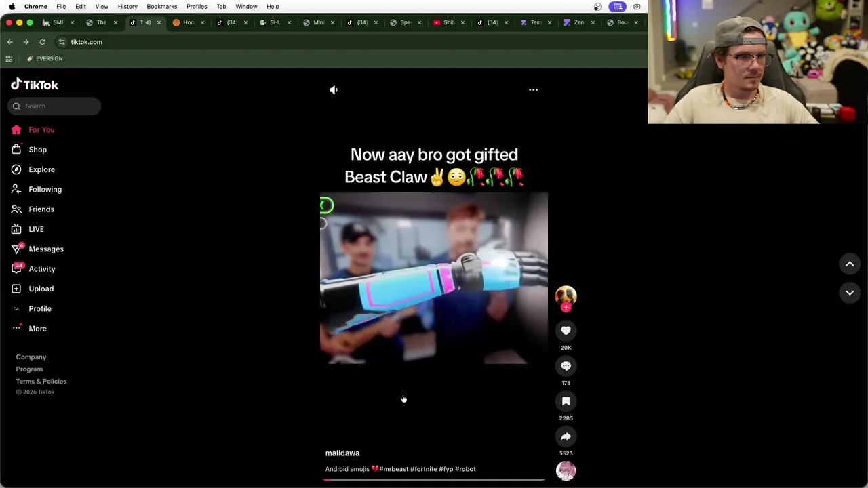Click the #mrbeast hashtag
The height and width of the screenshot is (488, 868).
tap(393, 469)
